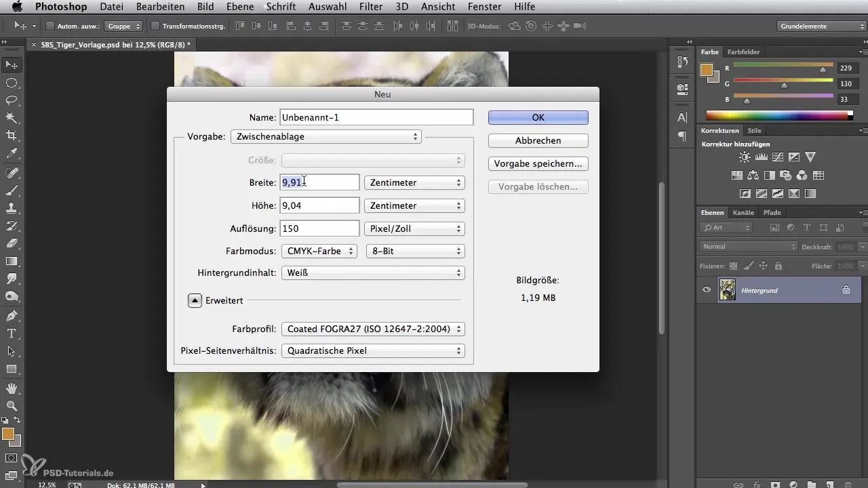Open the Filter menu
The image size is (868, 488).
click(x=371, y=7)
